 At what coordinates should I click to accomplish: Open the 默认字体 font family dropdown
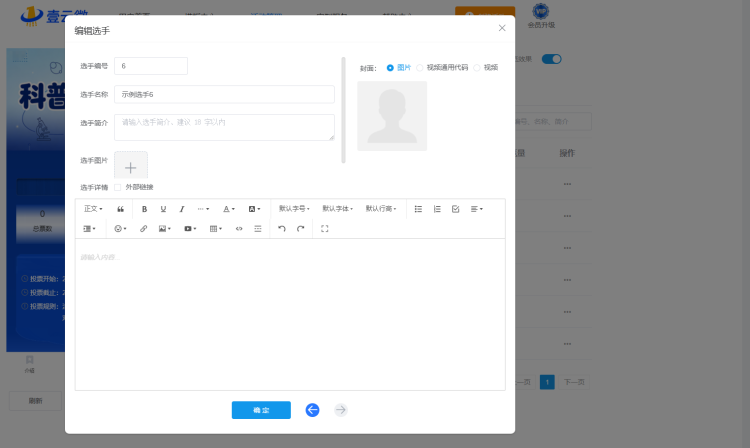337,209
